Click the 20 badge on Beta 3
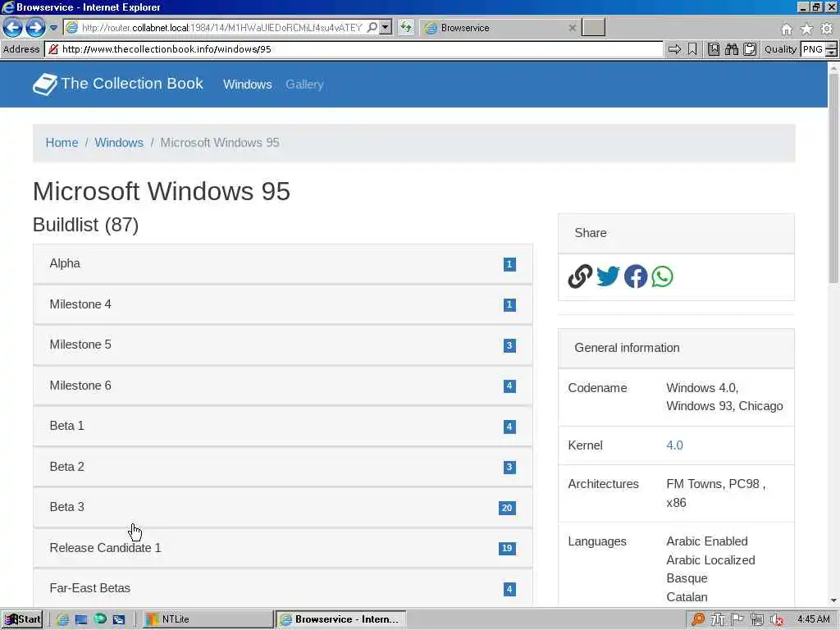 coord(507,508)
